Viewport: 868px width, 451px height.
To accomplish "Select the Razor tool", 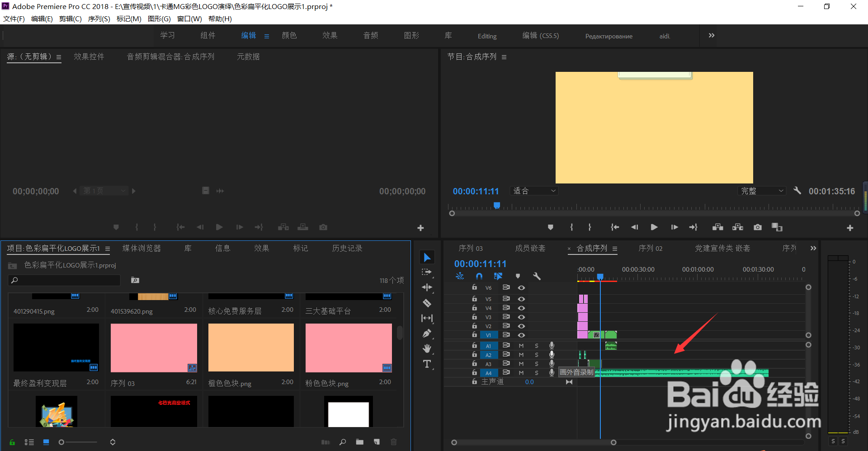I will point(427,302).
